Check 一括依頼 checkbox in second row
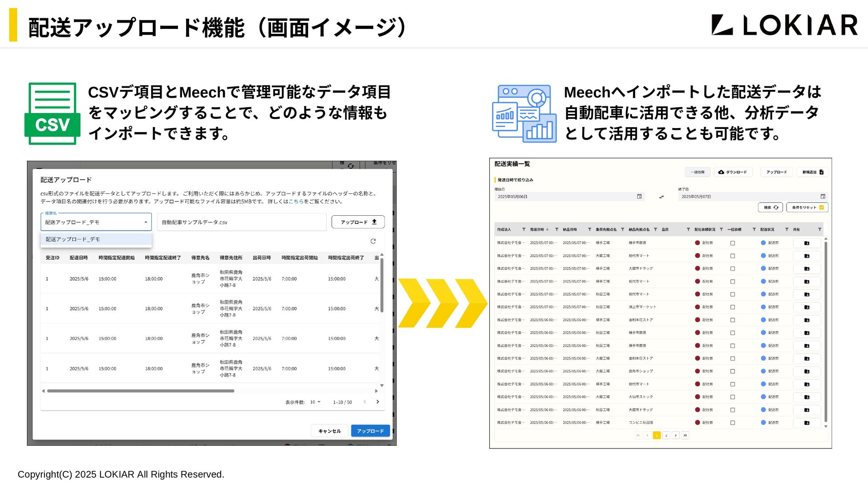Viewport: 868px width, 488px height. tap(733, 256)
